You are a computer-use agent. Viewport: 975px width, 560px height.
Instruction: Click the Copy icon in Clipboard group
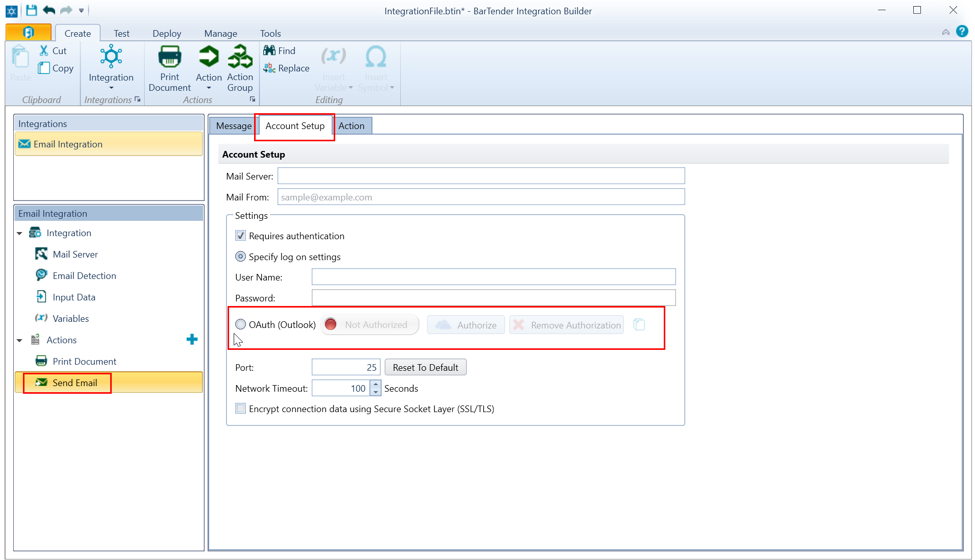click(44, 68)
